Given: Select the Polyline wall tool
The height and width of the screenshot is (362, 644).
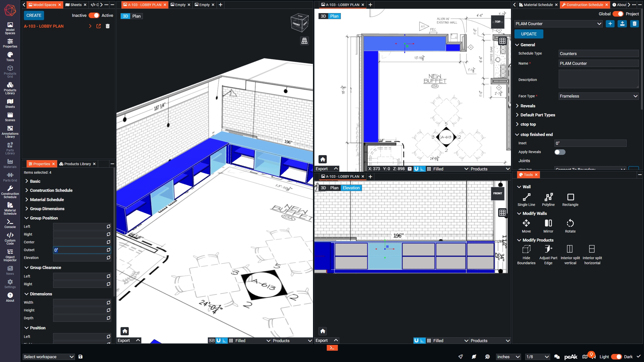Looking at the screenshot, I should (x=548, y=200).
